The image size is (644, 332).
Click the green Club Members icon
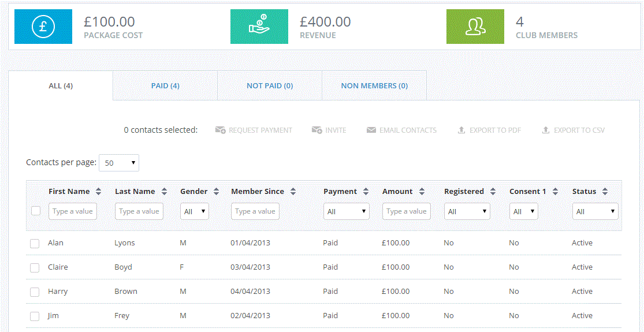pyautogui.click(x=475, y=27)
